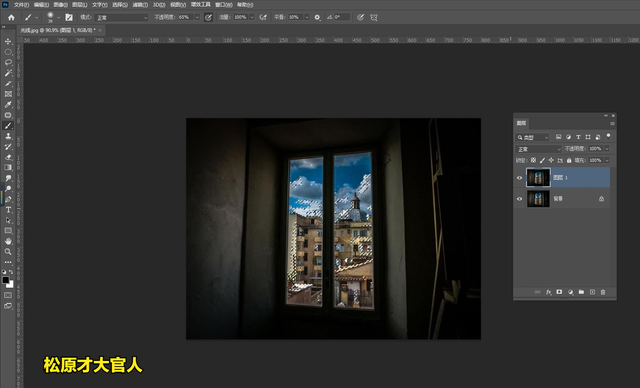Turn layer filtering on or off

608,136
